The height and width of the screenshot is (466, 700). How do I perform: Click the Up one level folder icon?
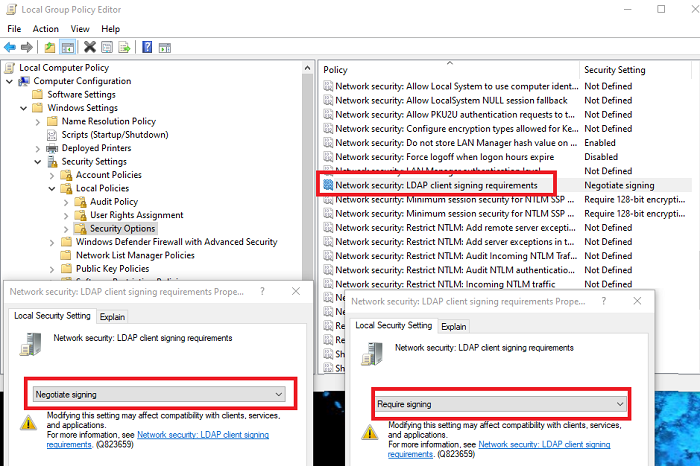(x=50, y=47)
